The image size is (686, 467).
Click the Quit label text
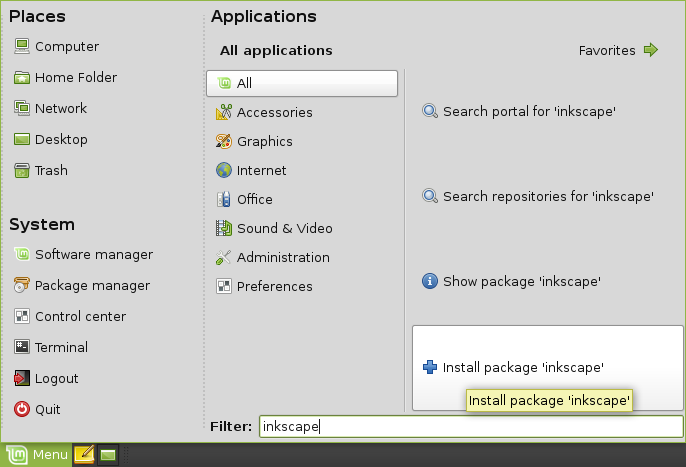coord(48,410)
